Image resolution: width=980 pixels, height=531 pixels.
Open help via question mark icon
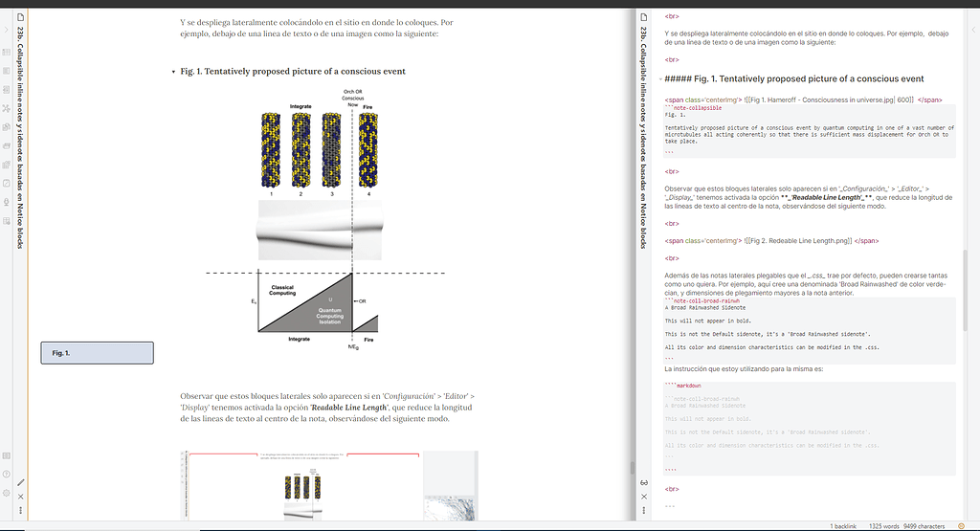click(7, 475)
